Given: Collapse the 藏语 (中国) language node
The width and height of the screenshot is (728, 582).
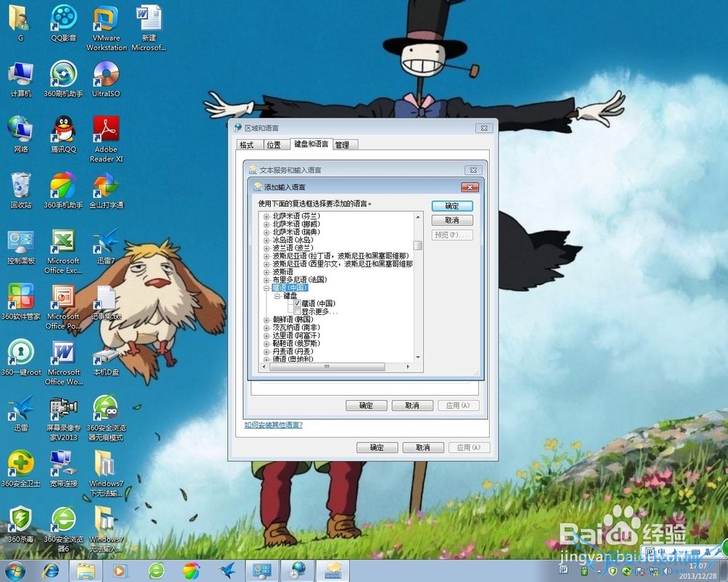Looking at the screenshot, I should point(266,288).
